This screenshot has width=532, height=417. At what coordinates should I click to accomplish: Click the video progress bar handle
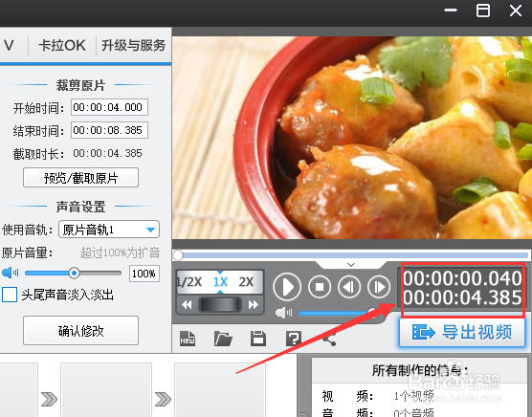[178, 255]
